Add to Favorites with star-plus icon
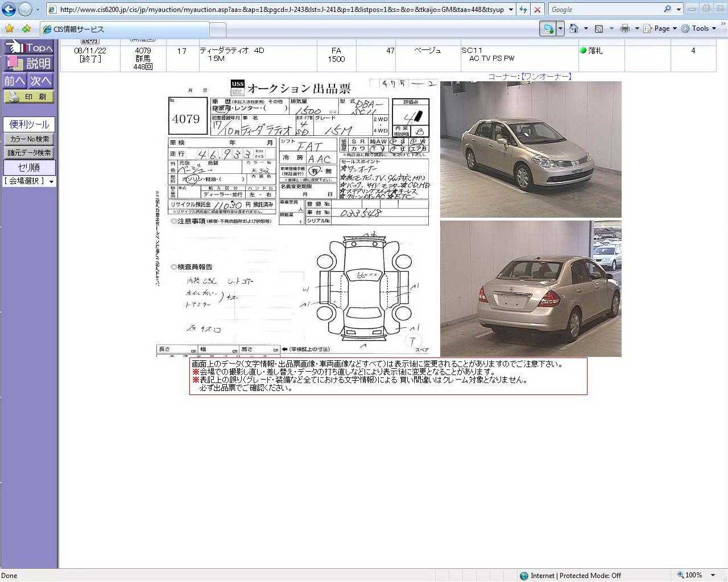728x582 pixels. pyautogui.click(x=26, y=29)
